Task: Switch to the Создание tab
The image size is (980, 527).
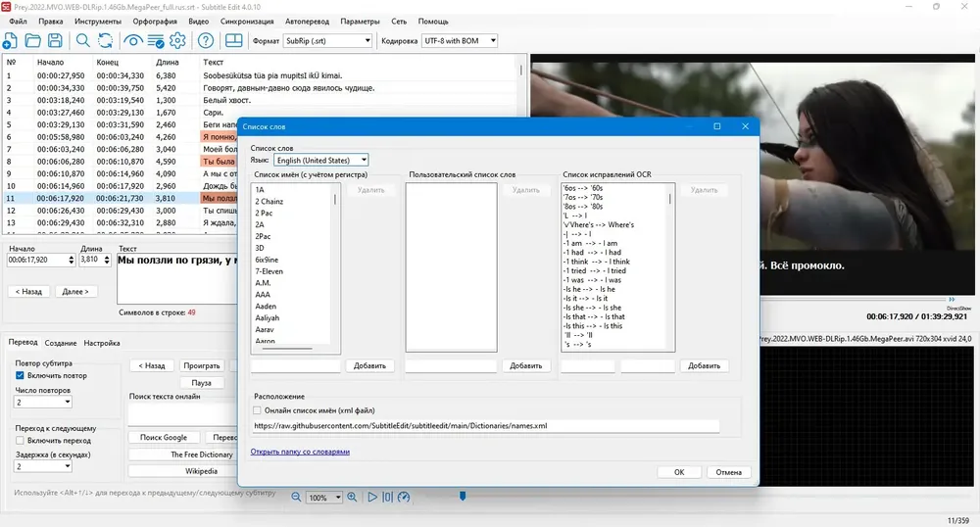Action: point(61,343)
